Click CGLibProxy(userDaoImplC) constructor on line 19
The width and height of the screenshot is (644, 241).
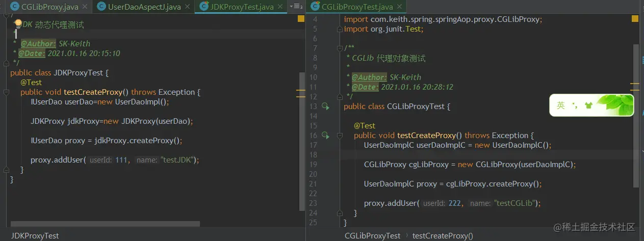(x=524, y=165)
